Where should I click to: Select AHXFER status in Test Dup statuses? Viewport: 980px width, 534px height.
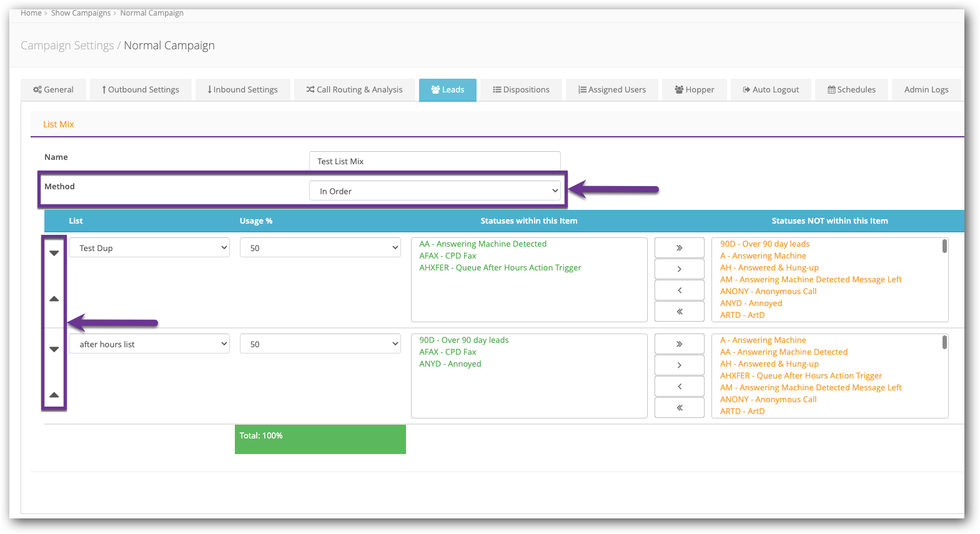click(x=500, y=268)
